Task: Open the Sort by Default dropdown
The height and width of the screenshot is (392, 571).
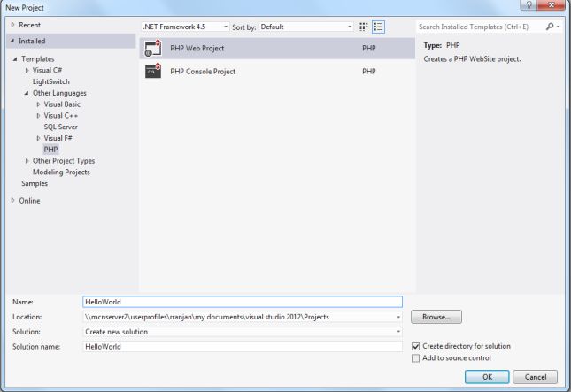Action: (x=306, y=27)
